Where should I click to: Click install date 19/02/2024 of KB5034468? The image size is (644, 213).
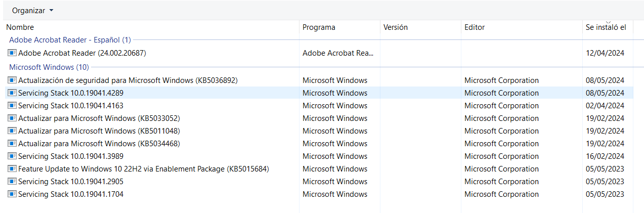(x=605, y=144)
